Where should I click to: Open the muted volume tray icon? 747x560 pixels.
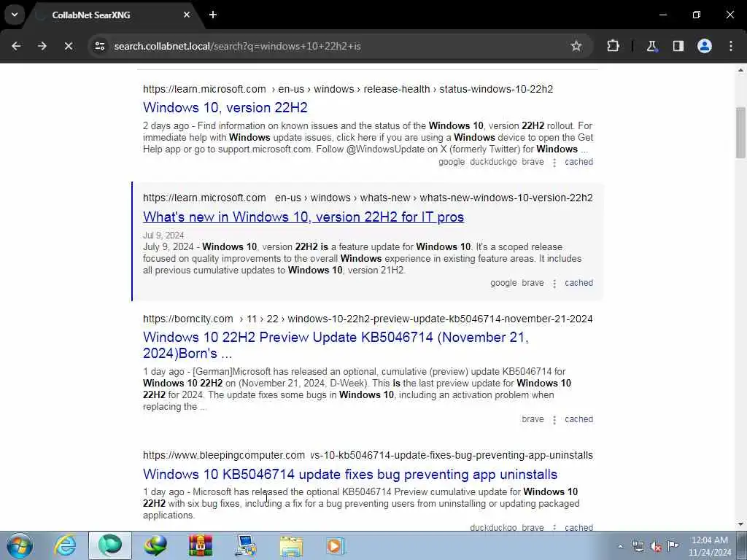(x=656, y=546)
